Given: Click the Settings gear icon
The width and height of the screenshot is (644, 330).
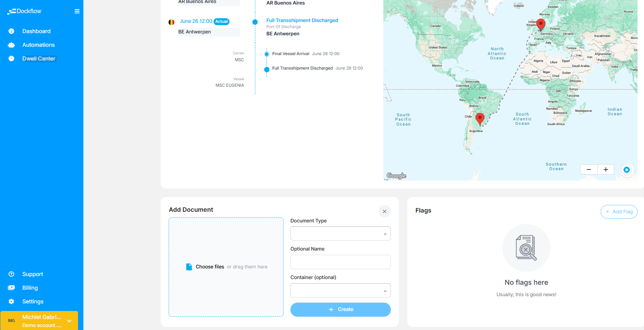Looking at the screenshot, I should point(11,301).
